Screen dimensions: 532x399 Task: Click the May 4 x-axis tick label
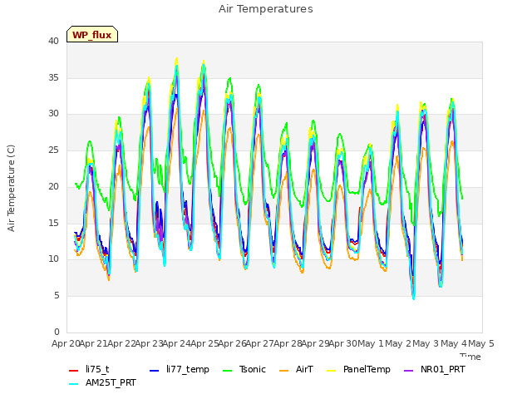point(454,343)
